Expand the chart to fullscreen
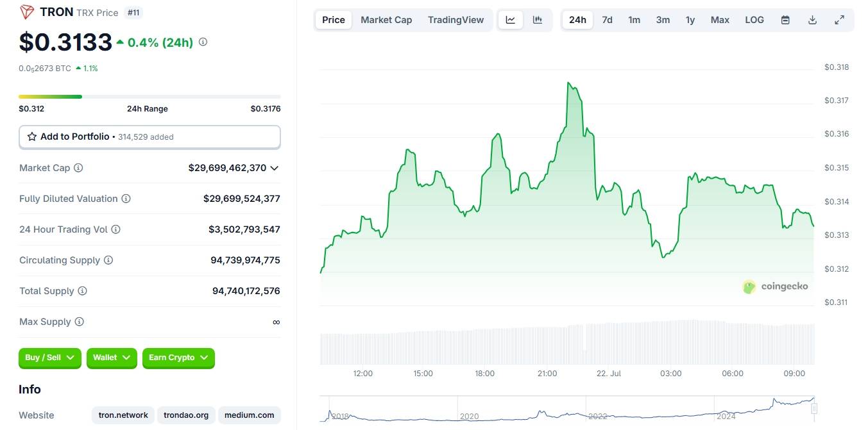 (839, 20)
